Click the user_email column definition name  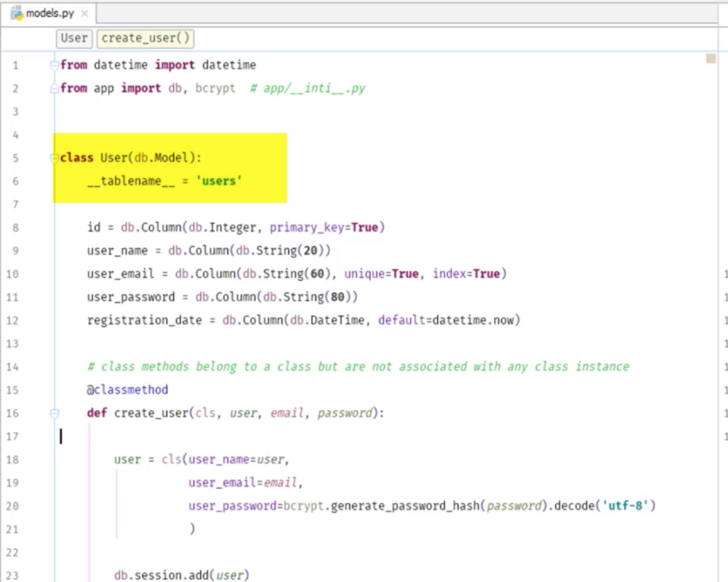[x=120, y=274]
